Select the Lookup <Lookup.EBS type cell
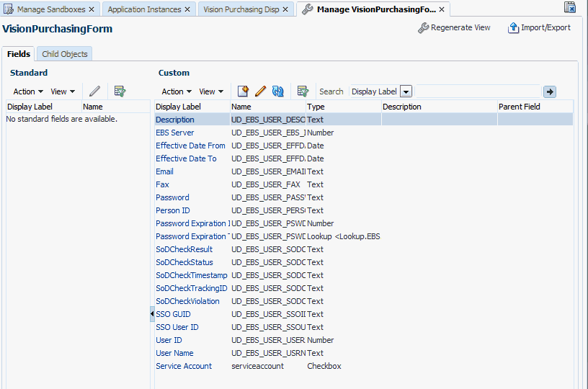The width and height of the screenshot is (588, 389). tap(344, 236)
